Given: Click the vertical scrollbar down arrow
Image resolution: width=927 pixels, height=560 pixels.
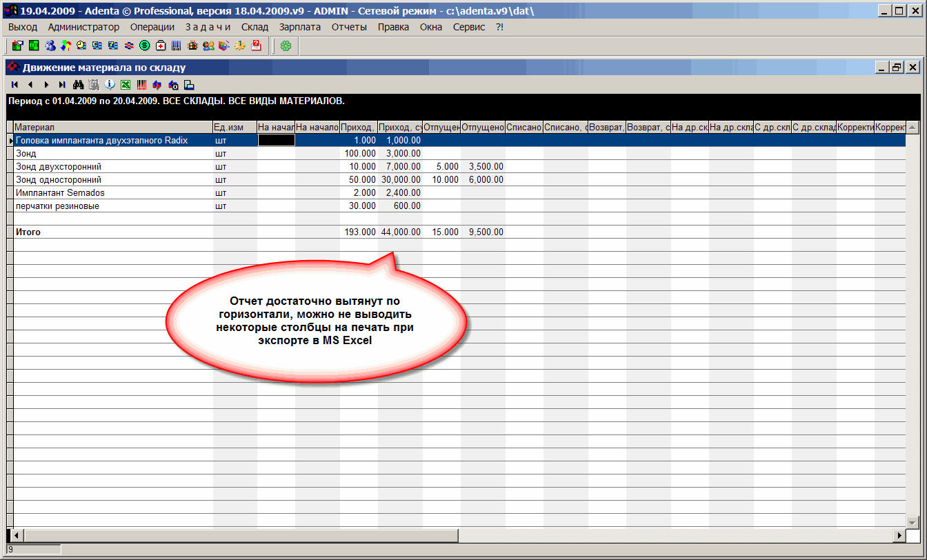Looking at the screenshot, I should (x=913, y=522).
